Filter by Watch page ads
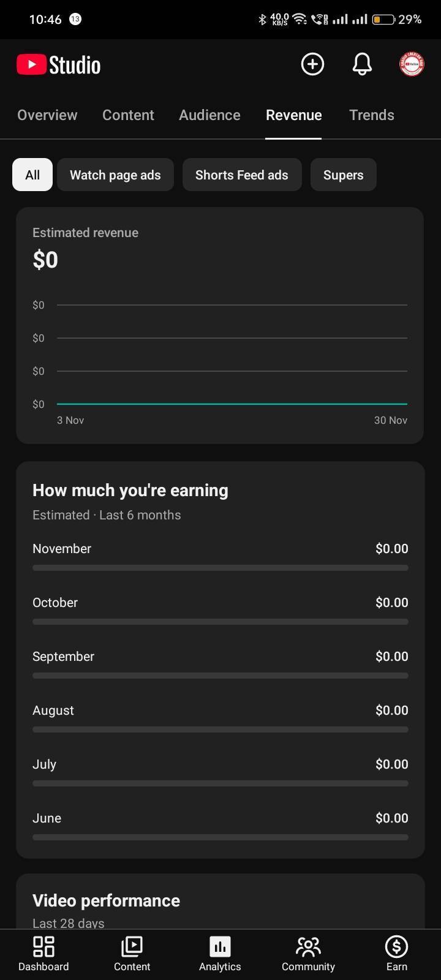This screenshot has height=980, width=441. (115, 175)
